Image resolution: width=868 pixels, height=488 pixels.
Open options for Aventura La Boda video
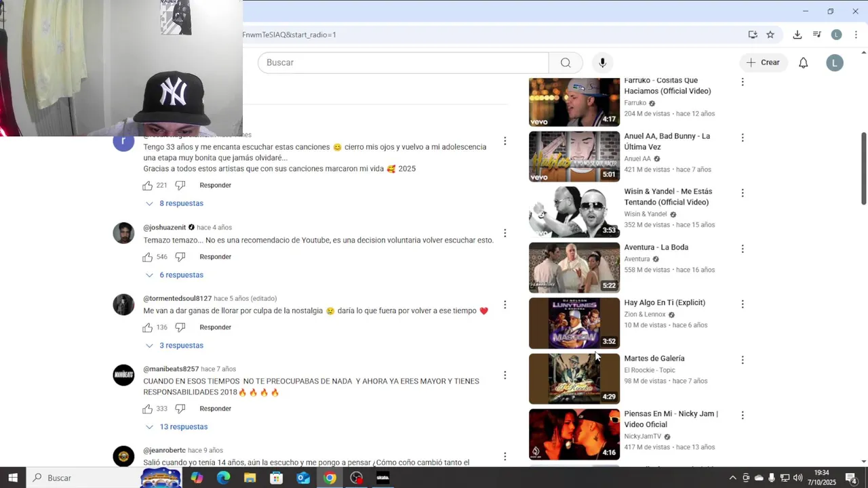[743, 249]
